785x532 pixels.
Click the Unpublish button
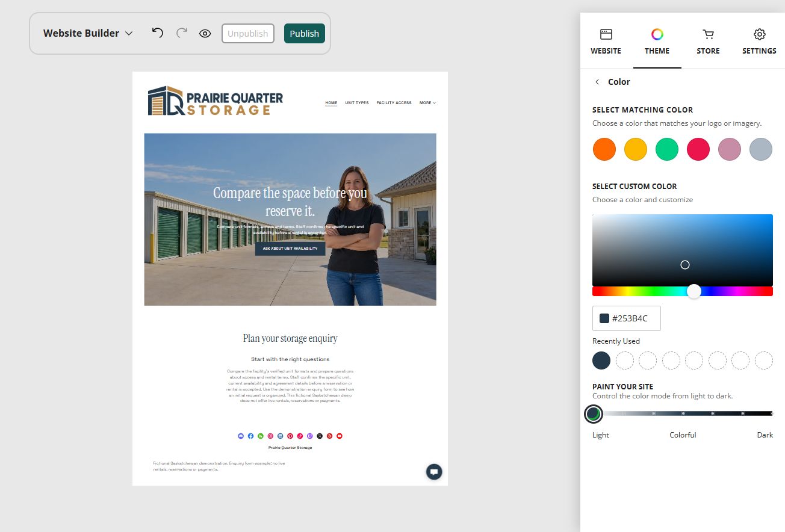pyautogui.click(x=248, y=34)
